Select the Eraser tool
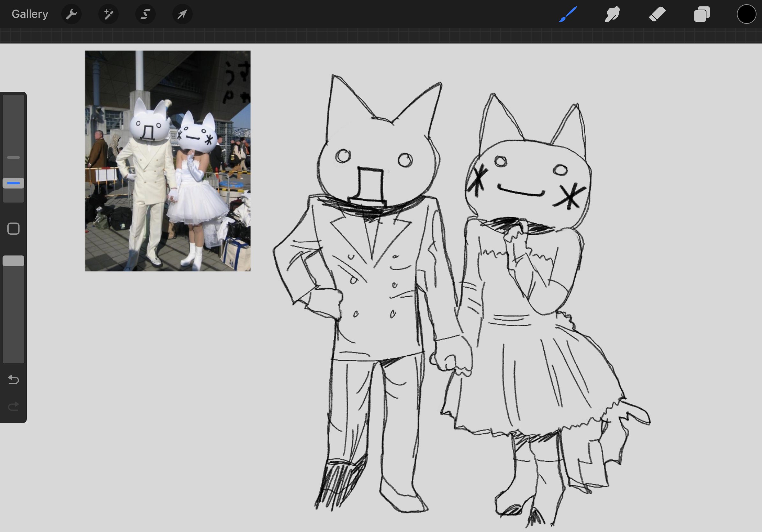The width and height of the screenshot is (762, 532). click(657, 14)
